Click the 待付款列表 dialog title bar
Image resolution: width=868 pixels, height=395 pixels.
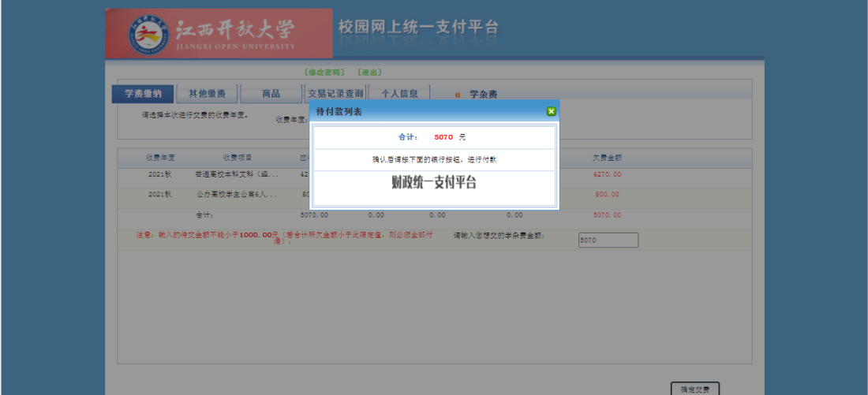coord(426,112)
